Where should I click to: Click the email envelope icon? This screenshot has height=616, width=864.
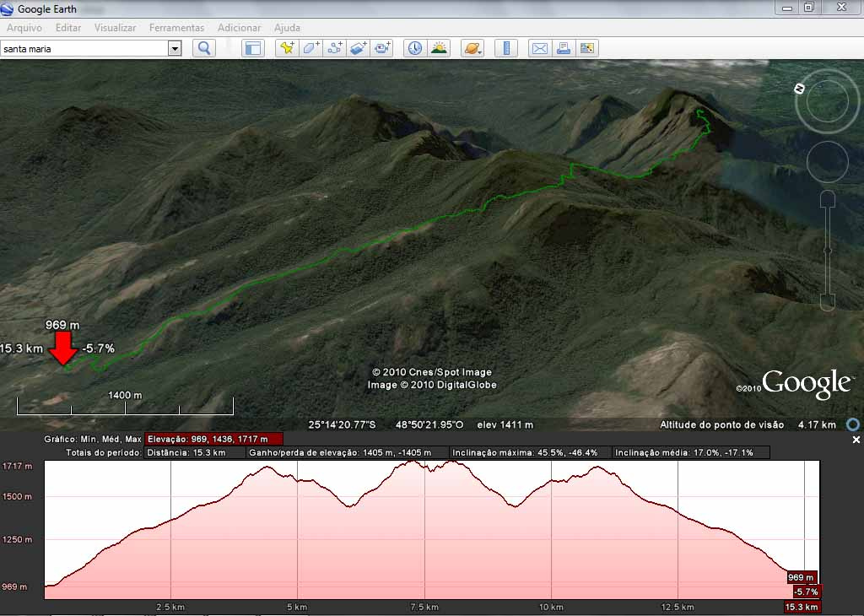(x=540, y=48)
